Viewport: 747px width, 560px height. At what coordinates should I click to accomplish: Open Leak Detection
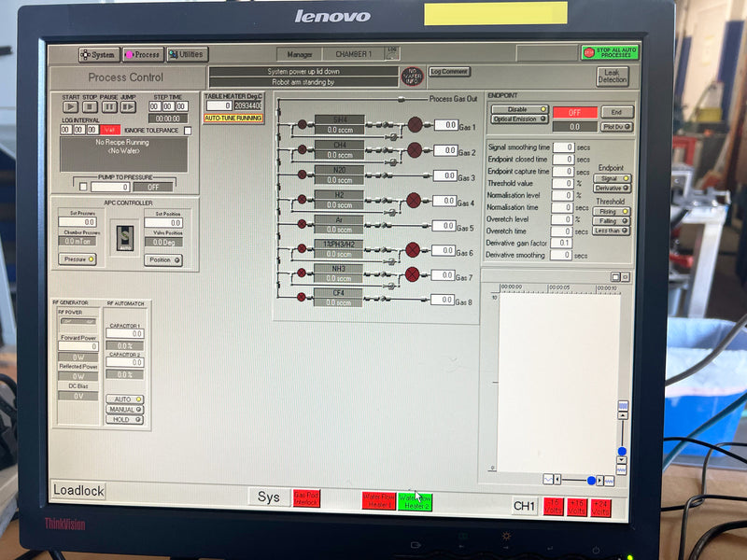(x=613, y=77)
